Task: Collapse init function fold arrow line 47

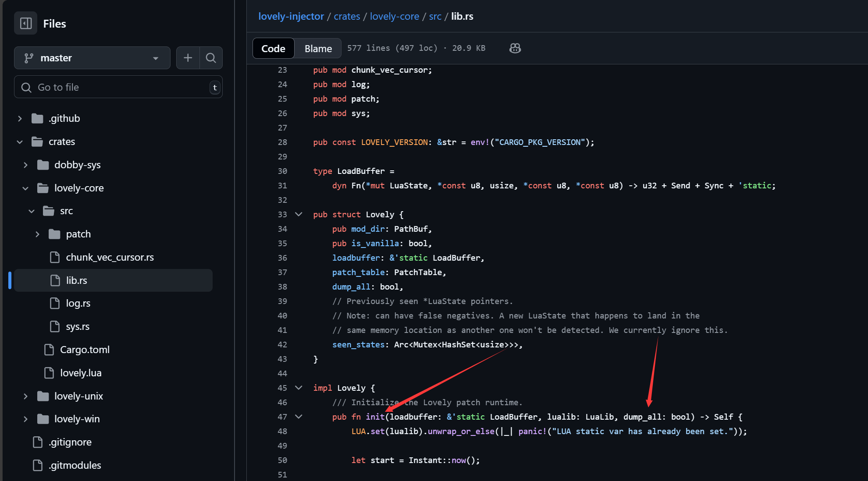Action: coord(299,417)
